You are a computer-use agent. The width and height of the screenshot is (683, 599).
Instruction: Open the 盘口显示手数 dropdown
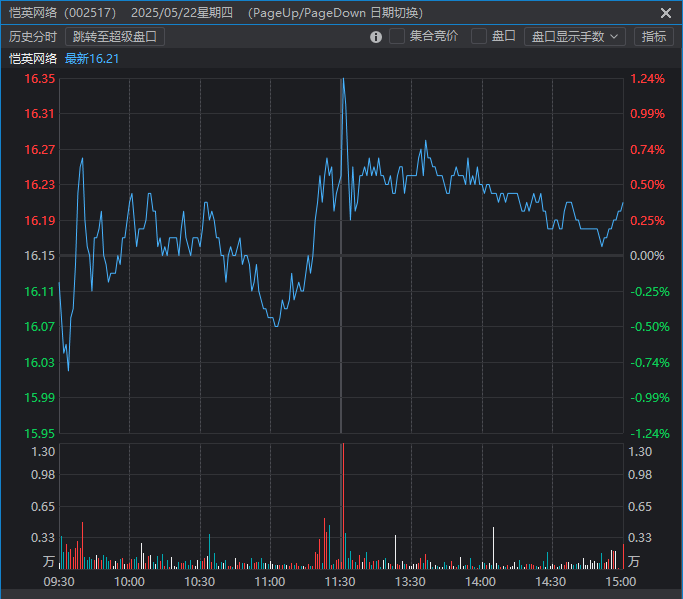[x=574, y=37]
